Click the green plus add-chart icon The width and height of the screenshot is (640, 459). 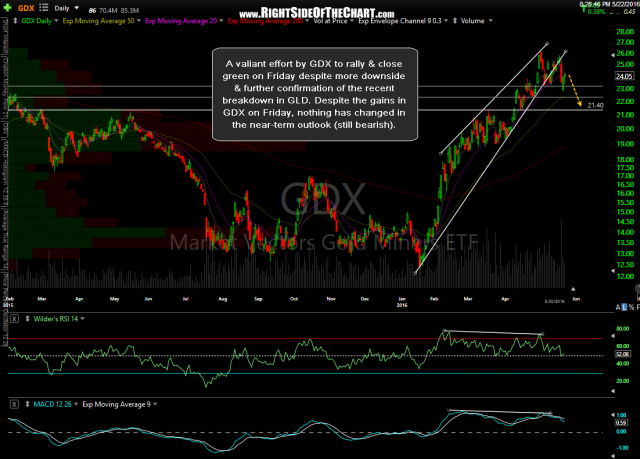pos(7,7)
